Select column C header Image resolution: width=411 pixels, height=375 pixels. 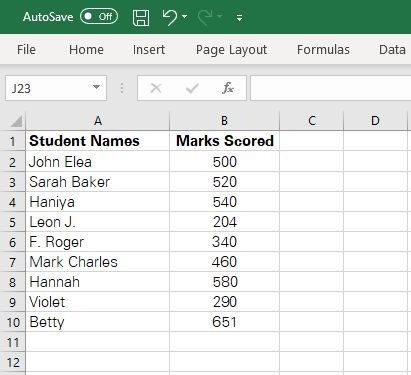click(x=312, y=121)
